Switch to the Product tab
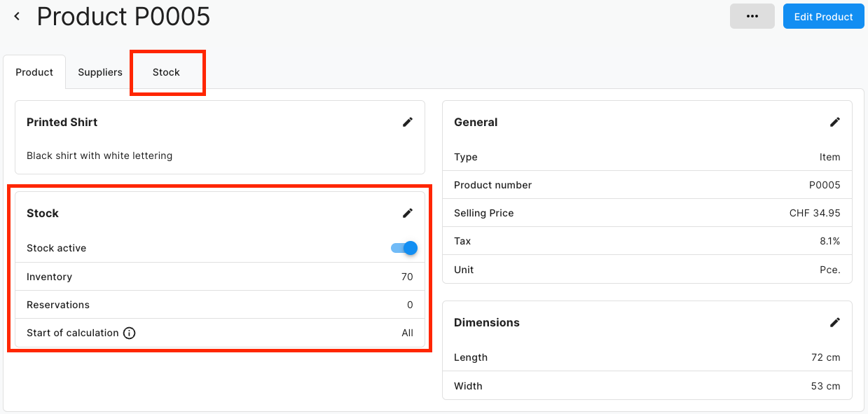This screenshot has height=414, width=868. (34, 72)
